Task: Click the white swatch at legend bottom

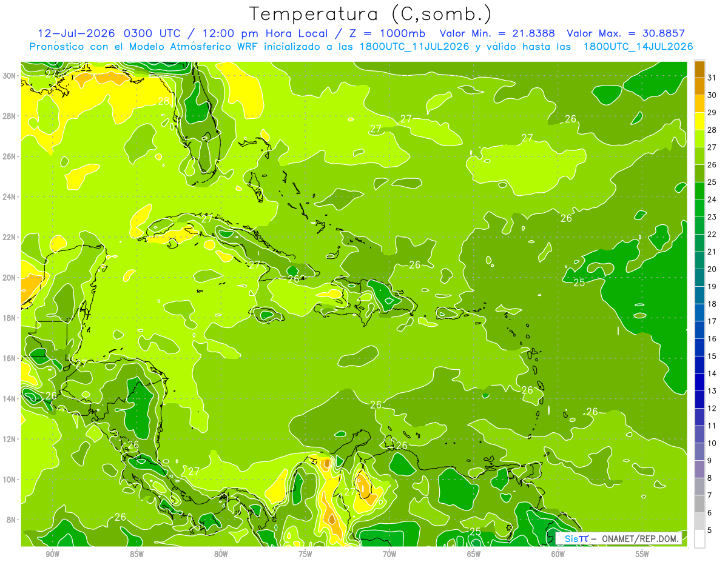Action: (699, 539)
